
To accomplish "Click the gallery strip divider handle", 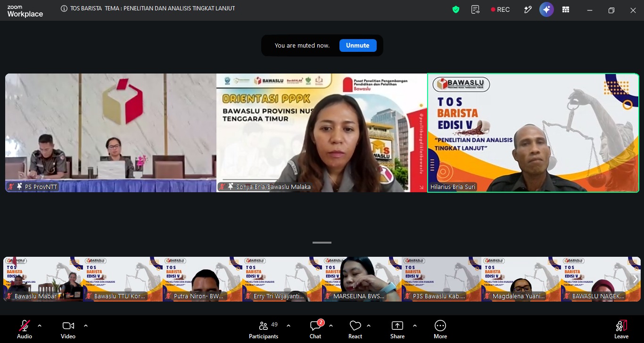I will [x=322, y=243].
